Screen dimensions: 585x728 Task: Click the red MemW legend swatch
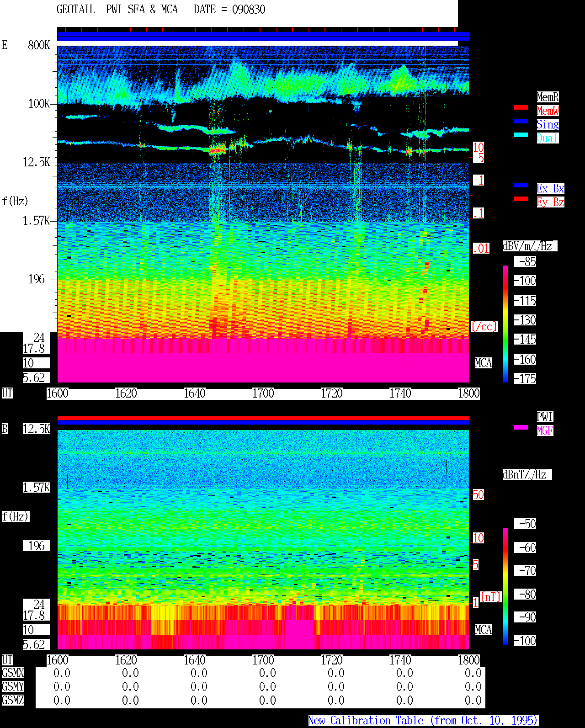click(521, 107)
